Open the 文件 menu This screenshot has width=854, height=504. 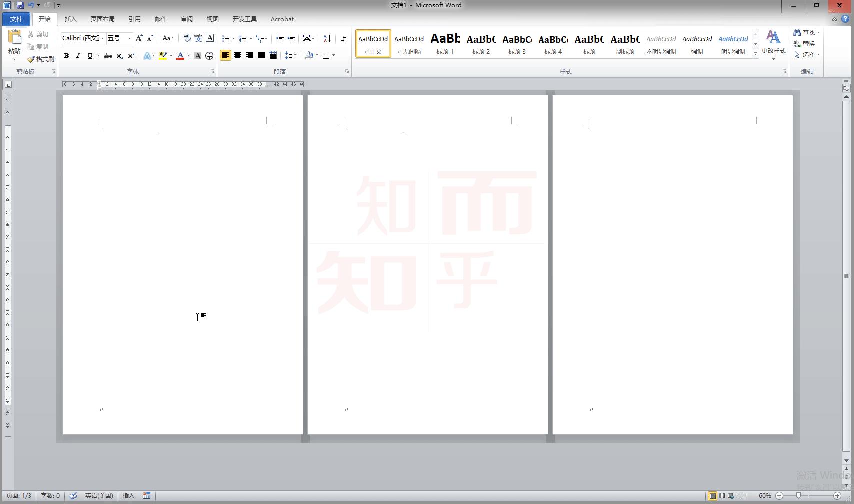[16, 19]
